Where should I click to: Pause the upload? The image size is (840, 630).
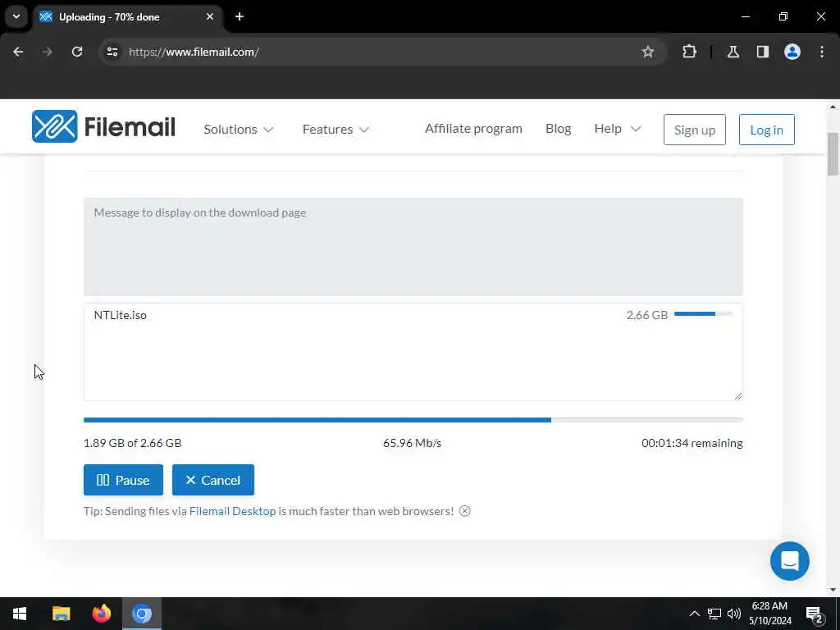pyautogui.click(x=123, y=480)
